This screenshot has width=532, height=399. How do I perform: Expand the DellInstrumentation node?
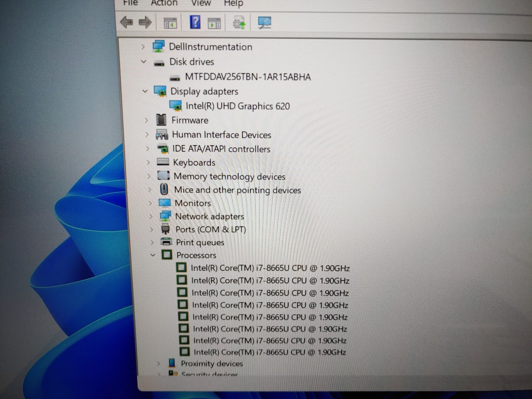(x=143, y=47)
